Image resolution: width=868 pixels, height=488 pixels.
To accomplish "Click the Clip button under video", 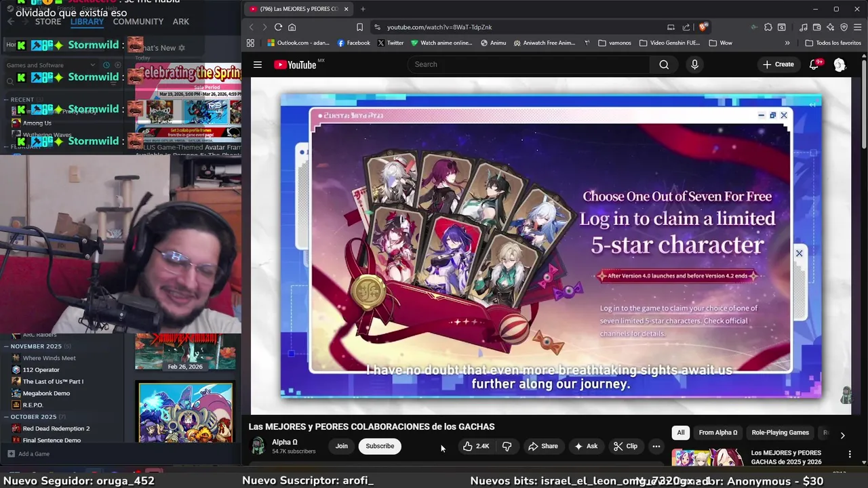I will [x=625, y=446].
